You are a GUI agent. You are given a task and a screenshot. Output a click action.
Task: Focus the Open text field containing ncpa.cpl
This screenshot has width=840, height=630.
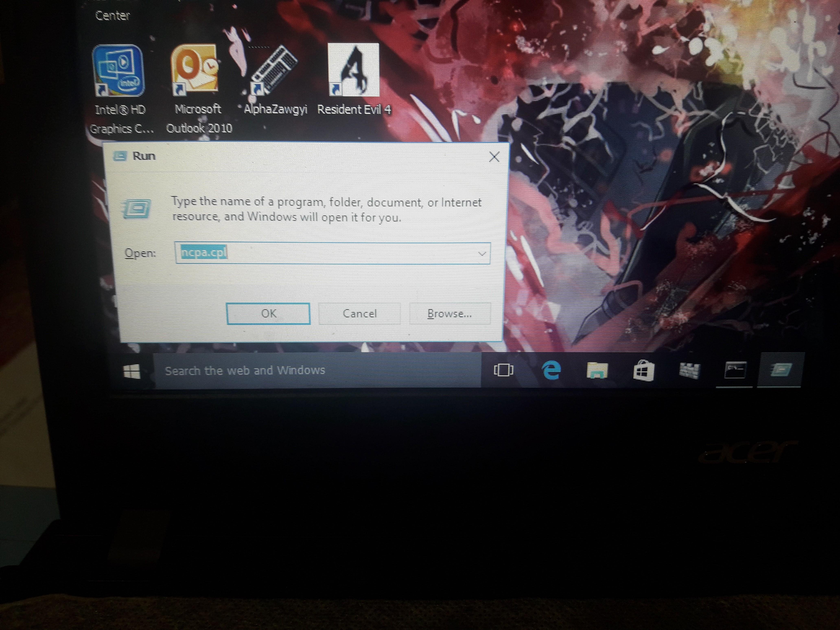[x=333, y=253]
